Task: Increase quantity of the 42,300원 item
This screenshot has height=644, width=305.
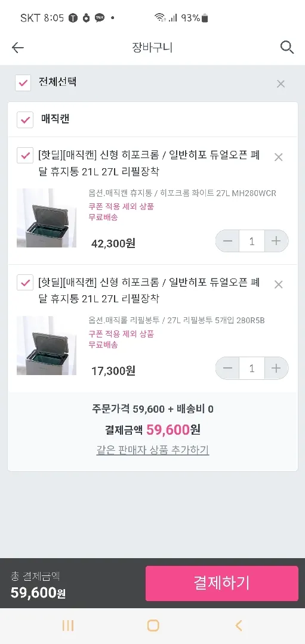Action: click(276, 241)
